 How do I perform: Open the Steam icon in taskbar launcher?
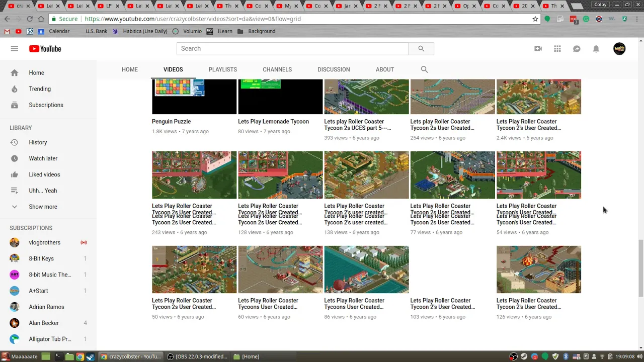coord(90,356)
